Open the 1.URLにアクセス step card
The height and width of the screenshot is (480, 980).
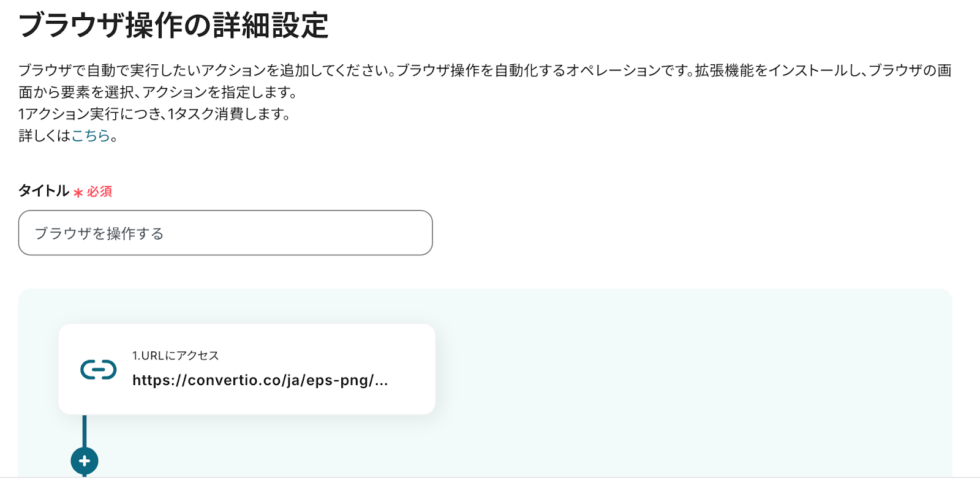[x=247, y=369]
